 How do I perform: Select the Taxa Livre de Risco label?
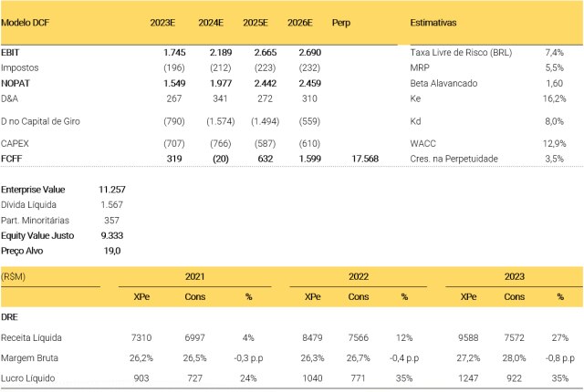tap(461, 53)
